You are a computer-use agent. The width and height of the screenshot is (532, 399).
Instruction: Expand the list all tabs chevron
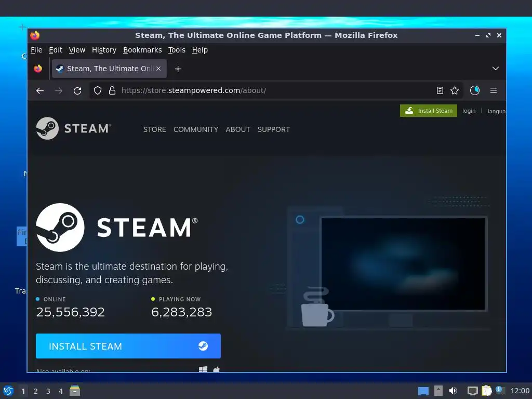click(495, 69)
